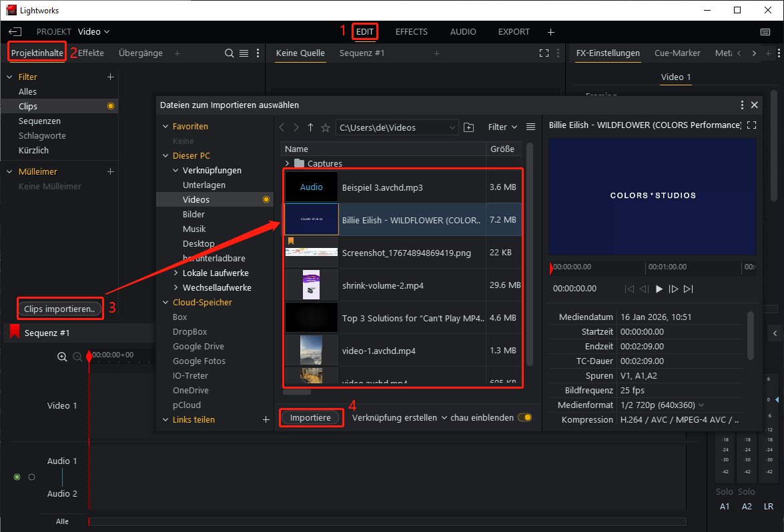
Task: Open Verknüpfung erstellen dropdown
Action: click(399, 418)
